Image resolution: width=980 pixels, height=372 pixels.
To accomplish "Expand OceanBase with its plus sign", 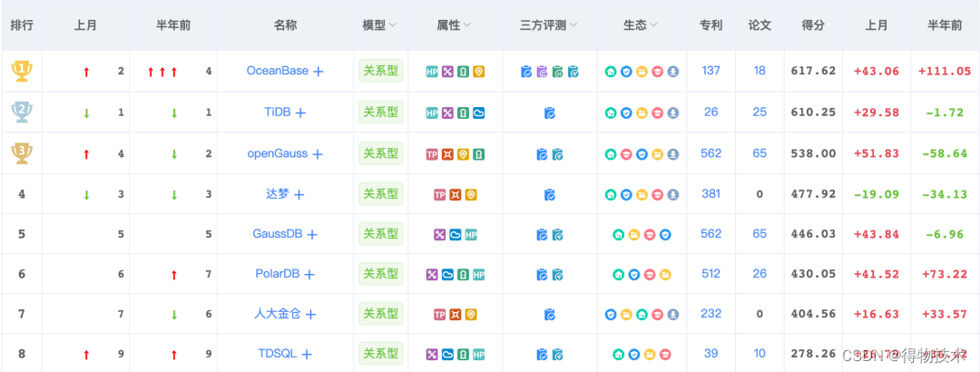I will point(318,72).
